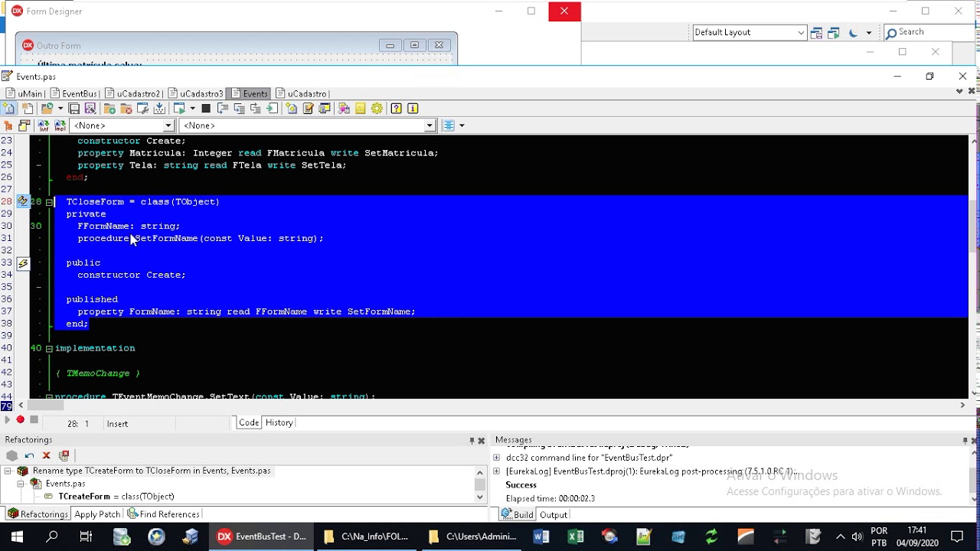Click the red X remove refactoring icon
This screenshot has width=980, height=551.
(46, 455)
